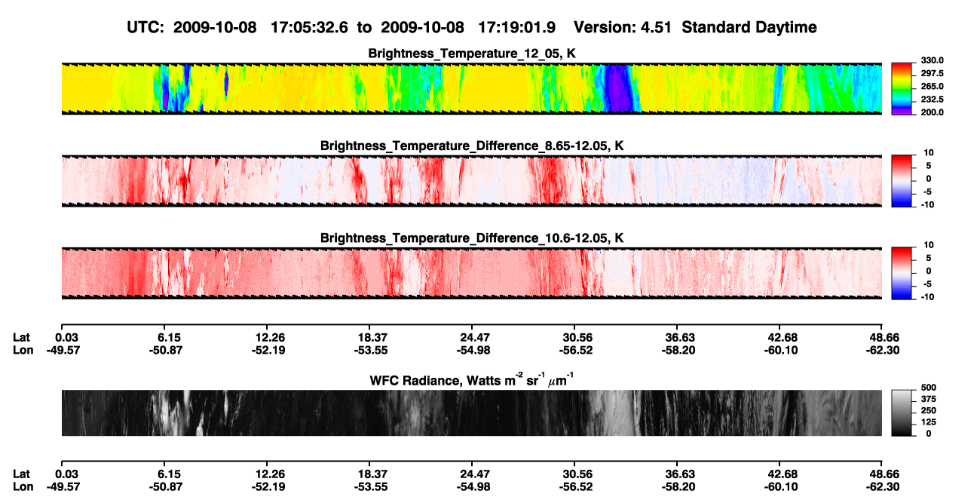The image size is (980, 503).
Task: Click longitude -58.20 on the axis under the WFC panel
Action: coord(676,486)
